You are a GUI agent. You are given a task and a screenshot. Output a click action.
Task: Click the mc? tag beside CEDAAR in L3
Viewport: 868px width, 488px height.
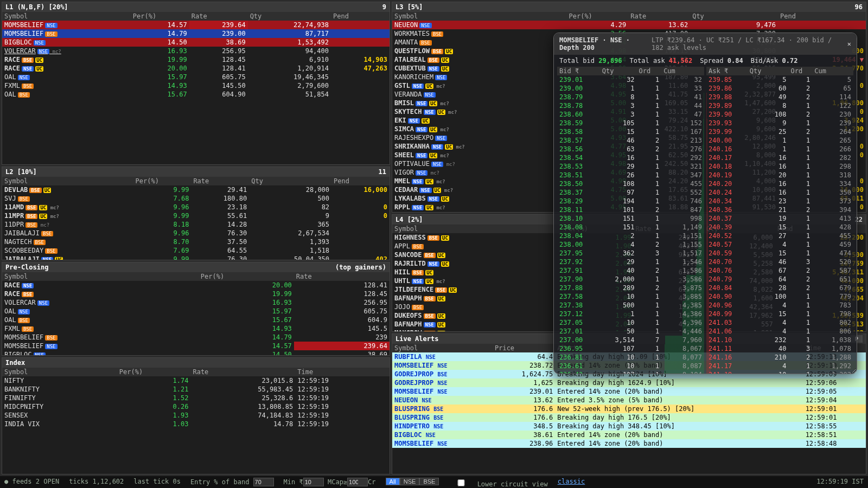point(448,190)
